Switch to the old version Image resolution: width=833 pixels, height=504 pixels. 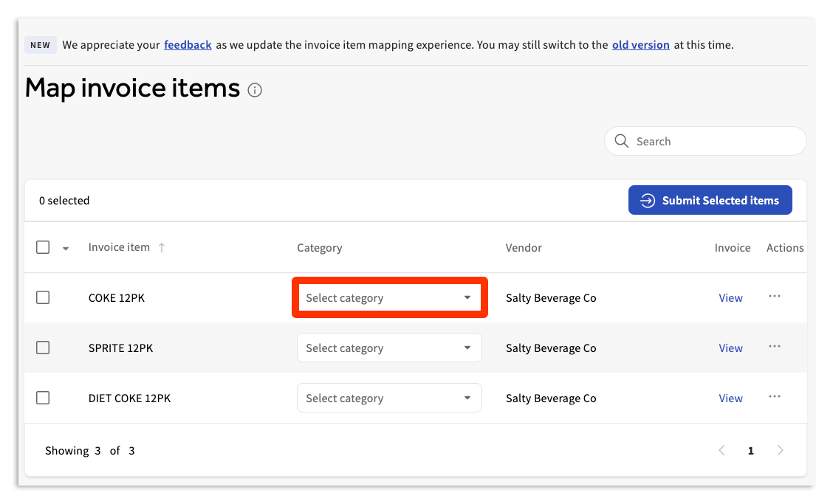pos(640,44)
